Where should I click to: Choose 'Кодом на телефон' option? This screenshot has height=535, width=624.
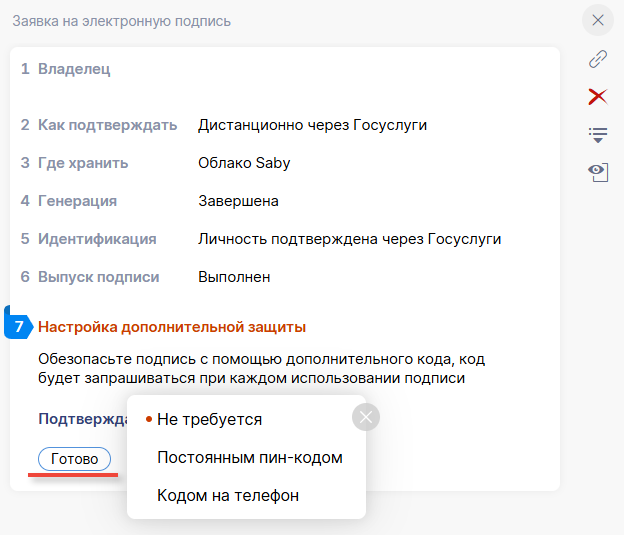click(227, 495)
